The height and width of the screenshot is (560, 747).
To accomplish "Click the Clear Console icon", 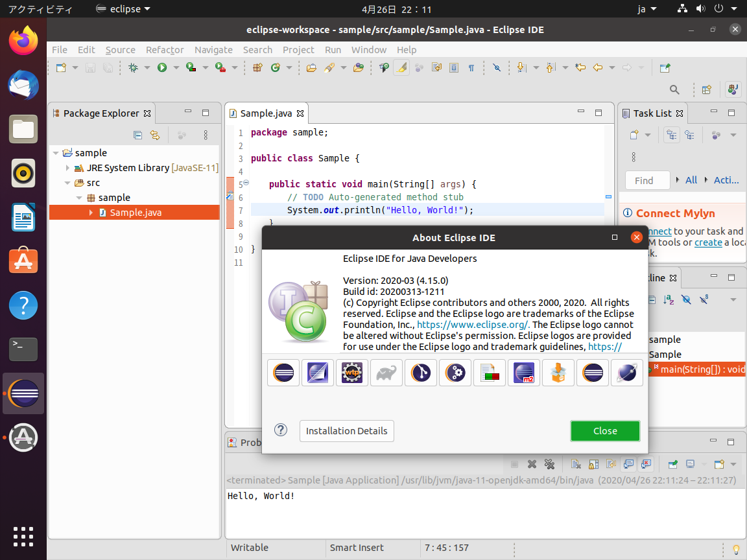I will pyautogui.click(x=576, y=464).
